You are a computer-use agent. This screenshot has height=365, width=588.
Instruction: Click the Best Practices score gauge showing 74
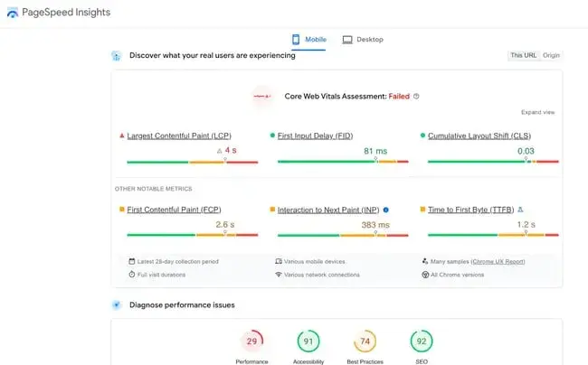coord(365,342)
